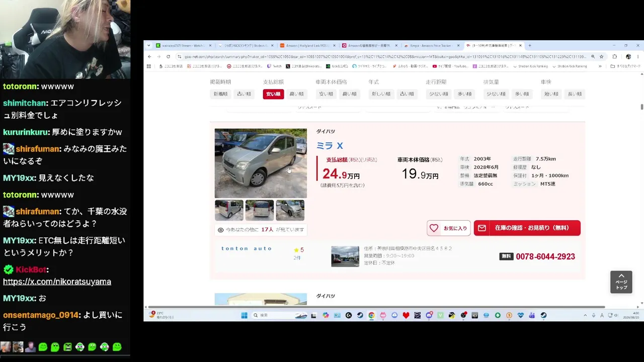Open a new browser tab
Screen dimensions: 644x362
(529, 46)
